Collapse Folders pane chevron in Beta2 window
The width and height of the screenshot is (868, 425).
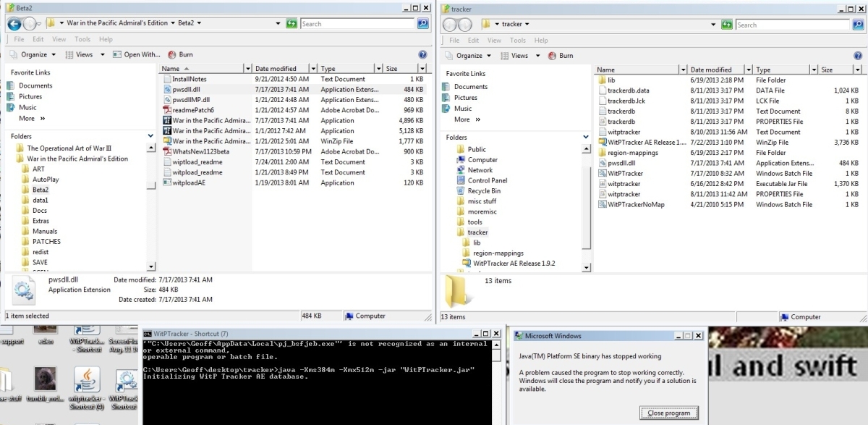click(x=150, y=135)
